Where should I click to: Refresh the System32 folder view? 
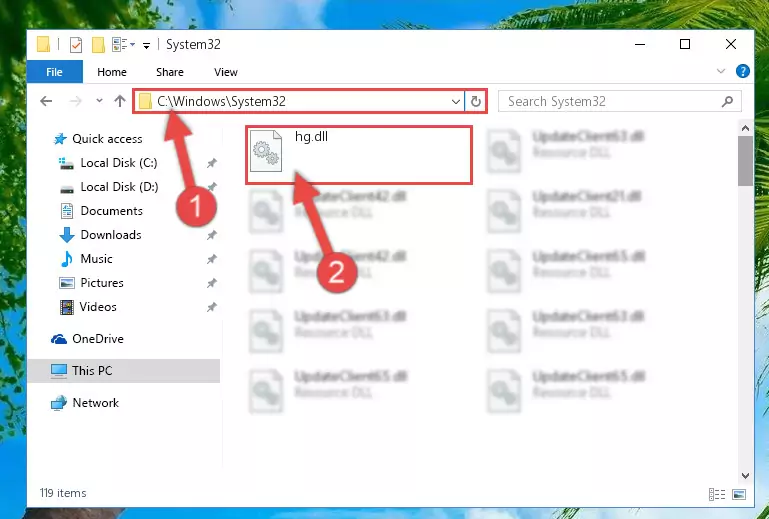pyautogui.click(x=475, y=102)
